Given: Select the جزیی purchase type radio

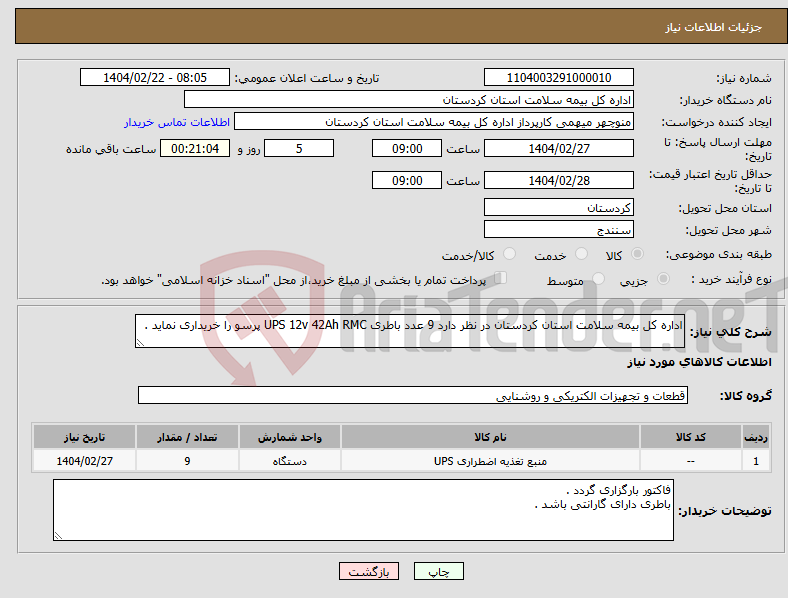Looking at the screenshot, I should (663, 279).
